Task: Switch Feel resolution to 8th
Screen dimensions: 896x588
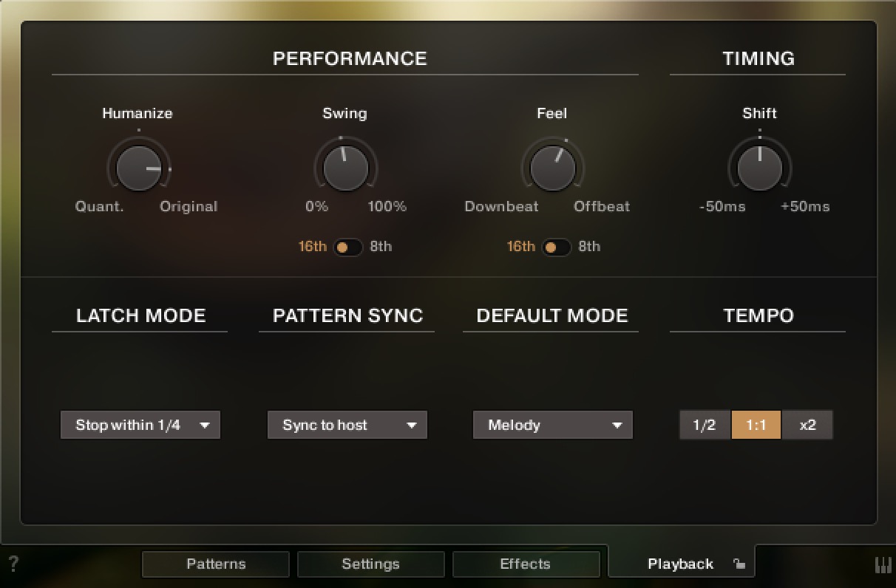Action: 589,246
